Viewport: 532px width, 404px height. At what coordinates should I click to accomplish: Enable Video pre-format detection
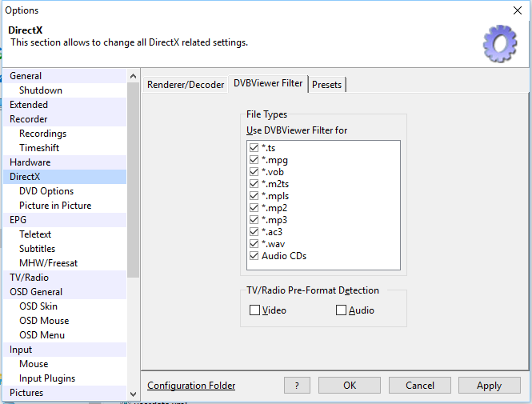(254, 310)
